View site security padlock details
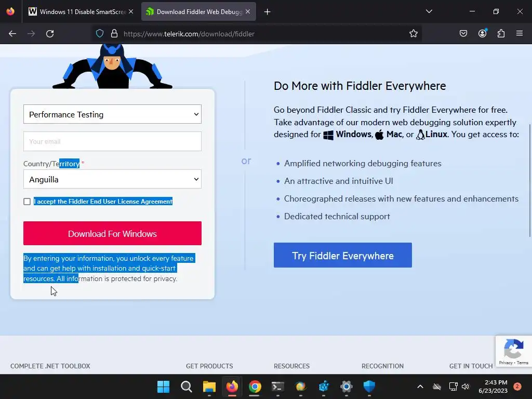The width and height of the screenshot is (532, 399). pos(114,34)
